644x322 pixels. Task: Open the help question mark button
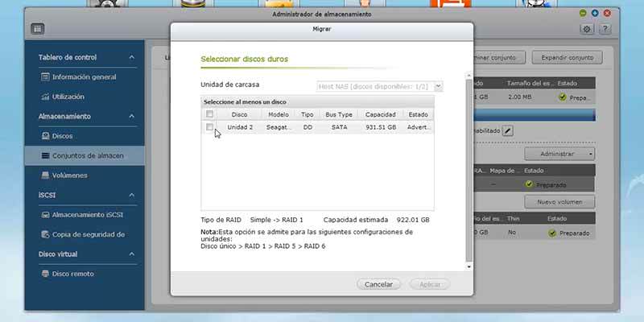(x=605, y=29)
